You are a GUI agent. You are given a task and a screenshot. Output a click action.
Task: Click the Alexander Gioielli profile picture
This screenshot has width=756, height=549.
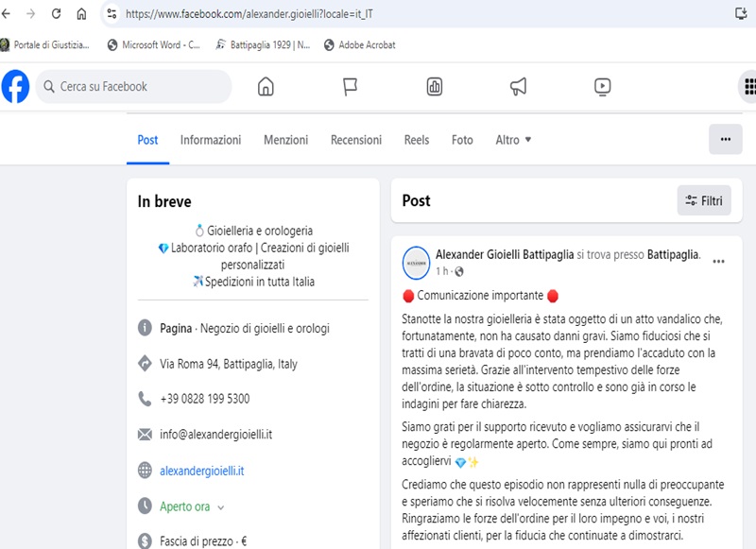pos(416,263)
